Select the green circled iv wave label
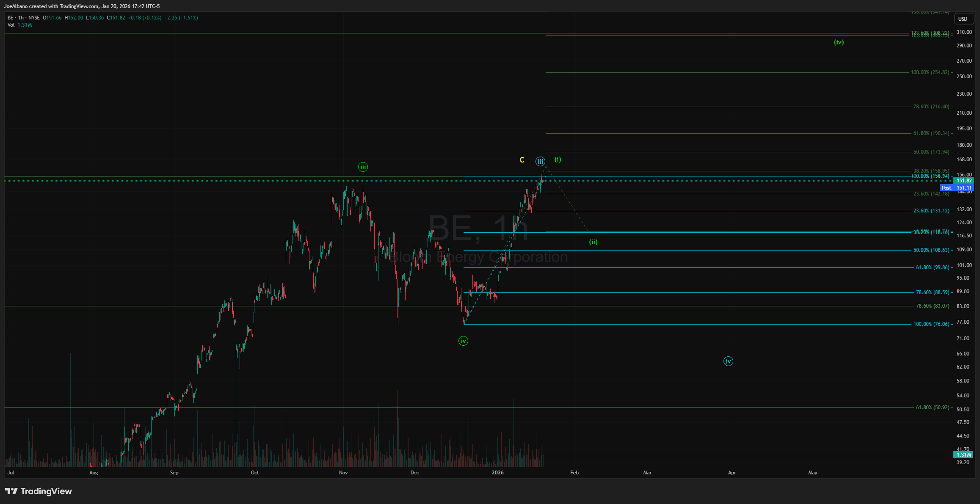The height and width of the screenshot is (504, 980). point(463,341)
